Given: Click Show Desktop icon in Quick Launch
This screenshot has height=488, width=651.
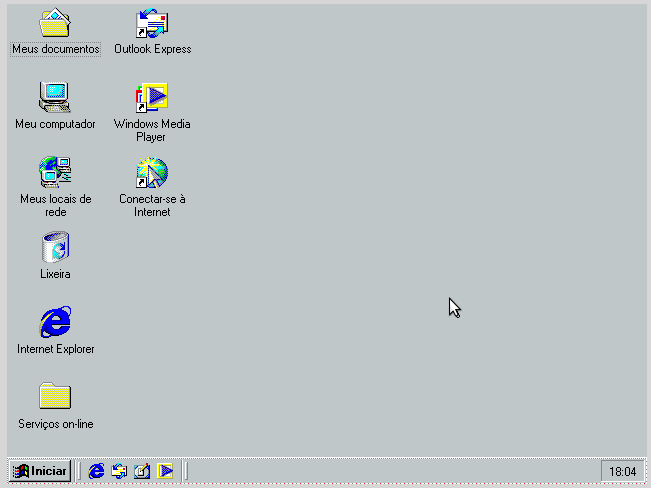Looking at the screenshot, I should click(x=142, y=471).
